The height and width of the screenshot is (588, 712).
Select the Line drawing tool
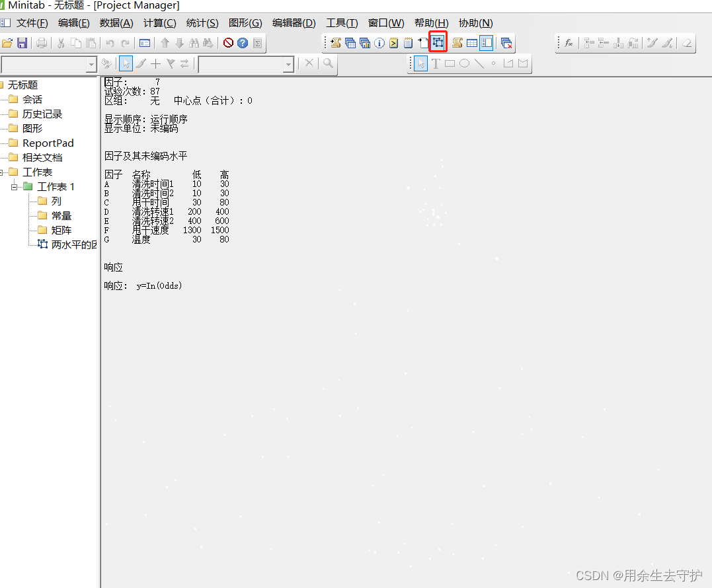click(x=479, y=63)
